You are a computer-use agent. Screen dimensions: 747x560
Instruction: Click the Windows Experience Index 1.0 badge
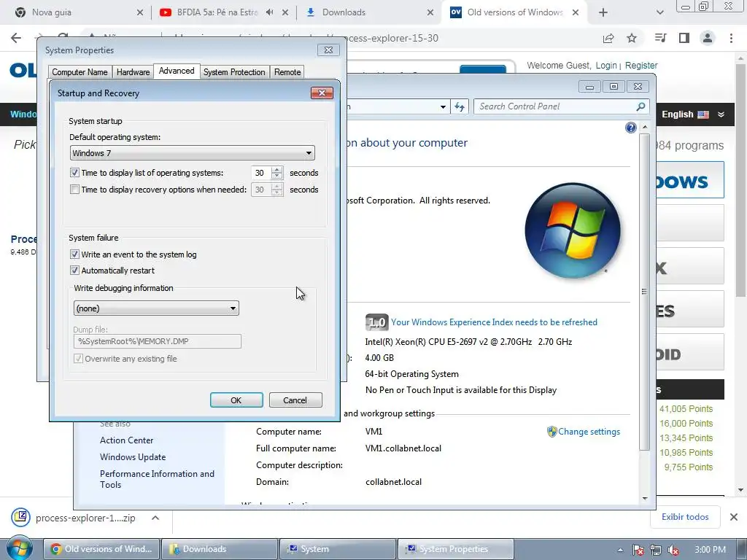[377, 322]
